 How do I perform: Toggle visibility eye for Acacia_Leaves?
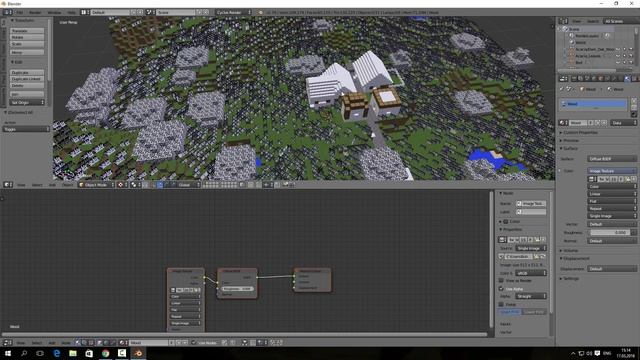618,56
